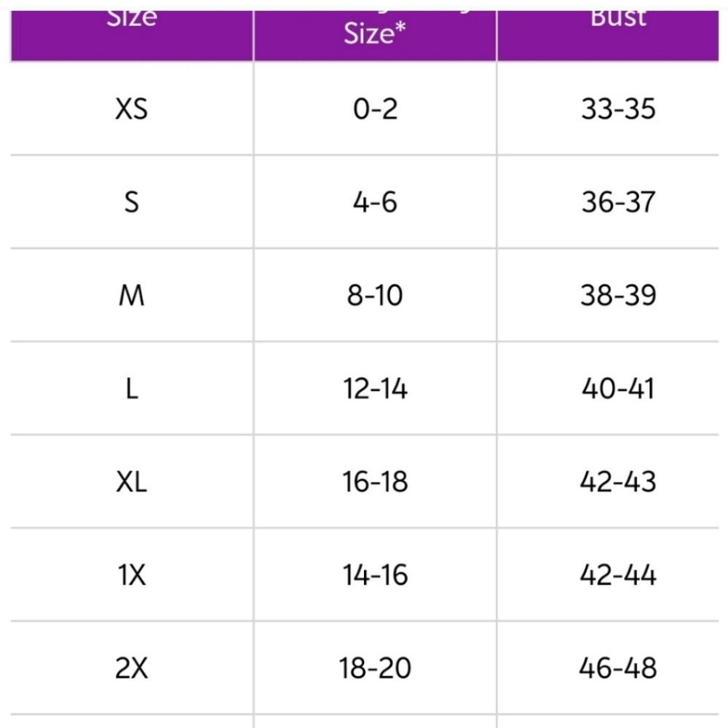Select the 38-39 bust measurement
Image resolution: width=728 pixels, height=728 pixels.
coord(618,296)
